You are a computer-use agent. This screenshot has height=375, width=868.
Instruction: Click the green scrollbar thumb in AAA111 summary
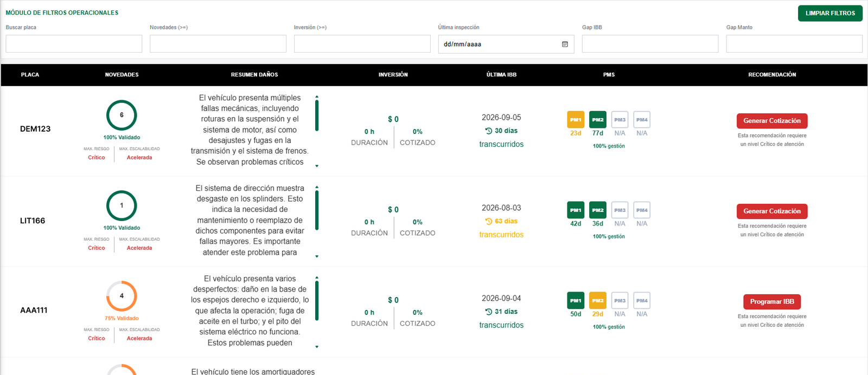[317, 301]
